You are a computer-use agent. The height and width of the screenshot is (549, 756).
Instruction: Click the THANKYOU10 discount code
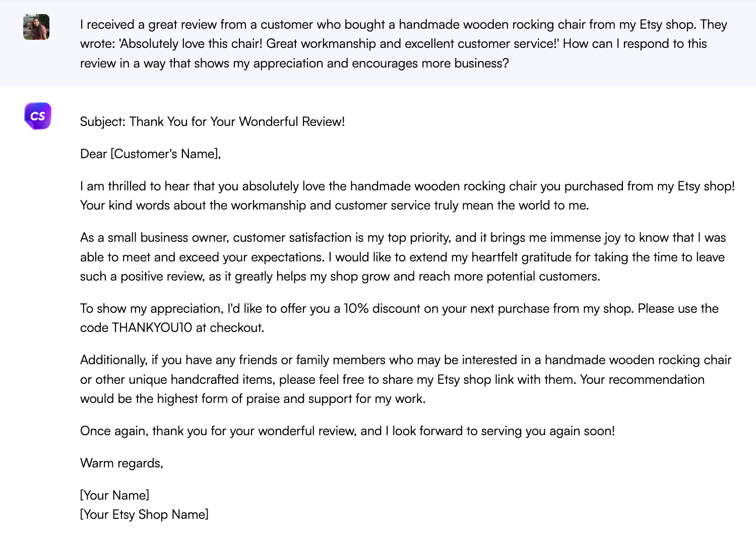click(x=152, y=328)
